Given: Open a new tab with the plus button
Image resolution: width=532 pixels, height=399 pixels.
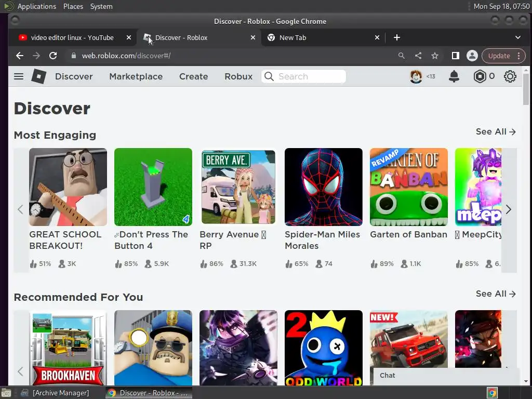Looking at the screenshot, I should [396, 37].
